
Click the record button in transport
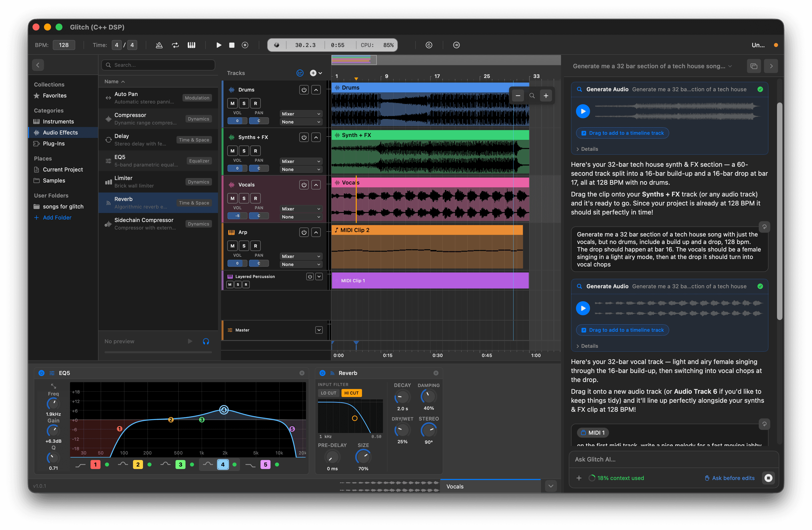(x=245, y=45)
